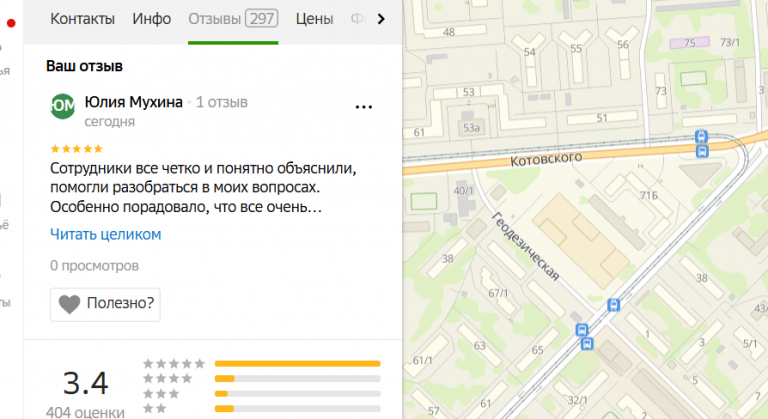Click the heart icon in Полезно button
The image size is (768, 419).
tap(69, 304)
